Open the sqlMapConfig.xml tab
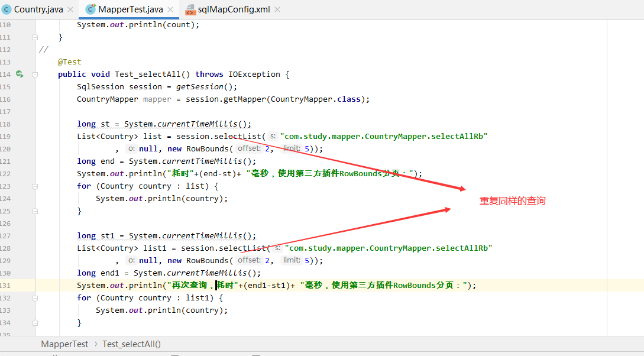The image size is (644, 356). [234, 9]
